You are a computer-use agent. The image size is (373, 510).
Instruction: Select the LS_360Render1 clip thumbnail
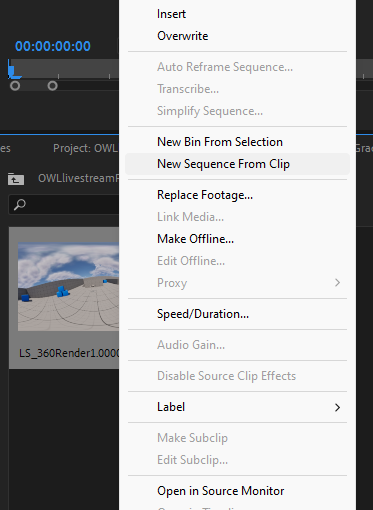point(68,287)
